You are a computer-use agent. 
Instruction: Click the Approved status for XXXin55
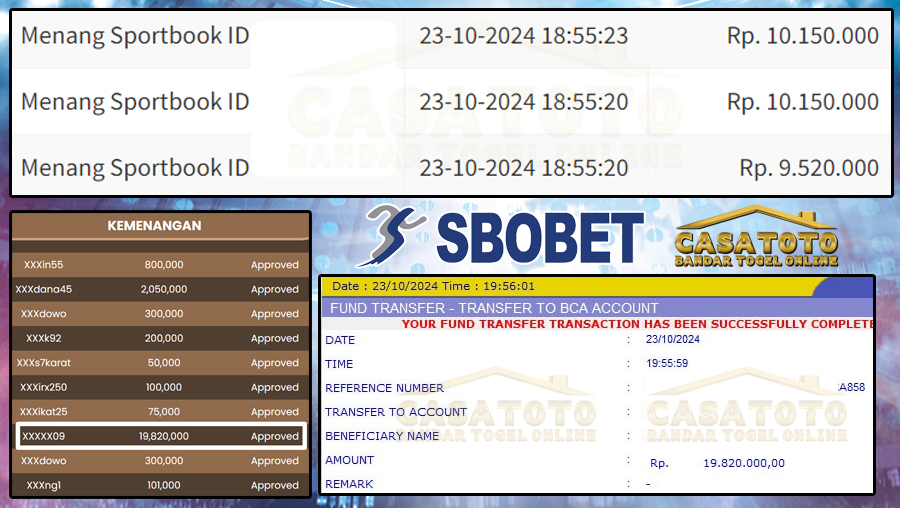pos(274,265)
